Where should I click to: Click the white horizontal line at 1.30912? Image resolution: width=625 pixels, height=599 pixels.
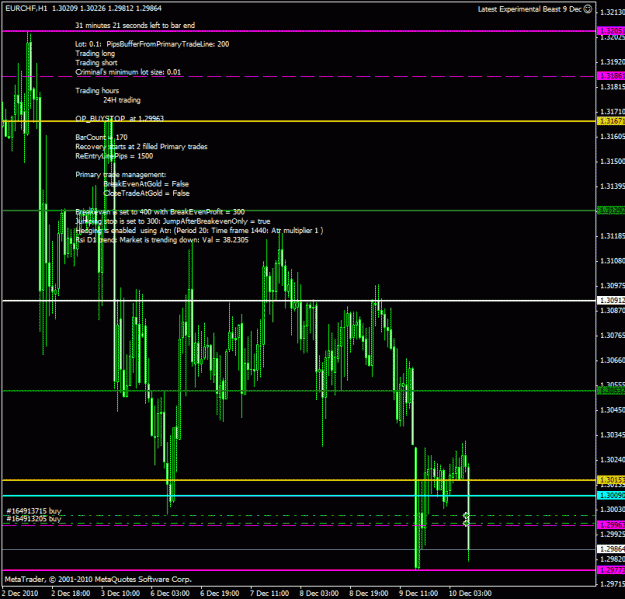click(299, 300)
